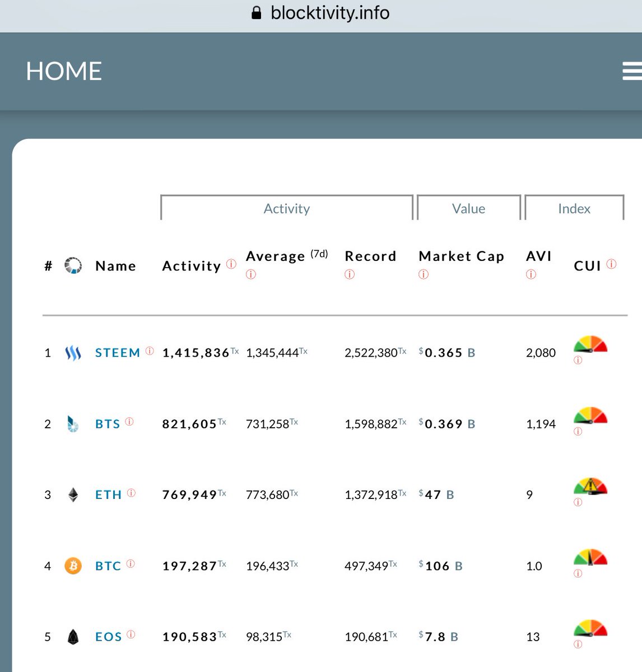Viewport: 642px width, 672px height.
Task: Click the info icon next to BTC
Action: [131, 564]
